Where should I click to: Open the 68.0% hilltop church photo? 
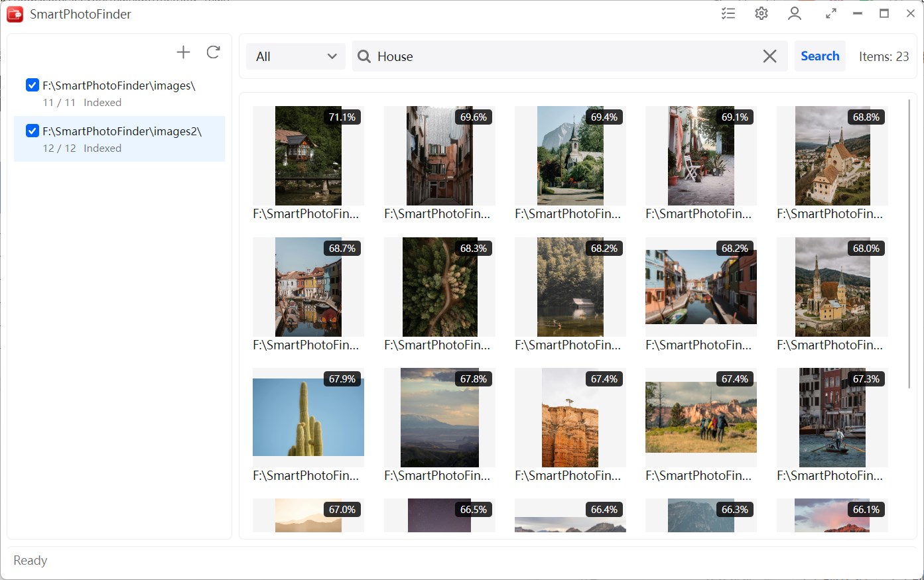832,287
